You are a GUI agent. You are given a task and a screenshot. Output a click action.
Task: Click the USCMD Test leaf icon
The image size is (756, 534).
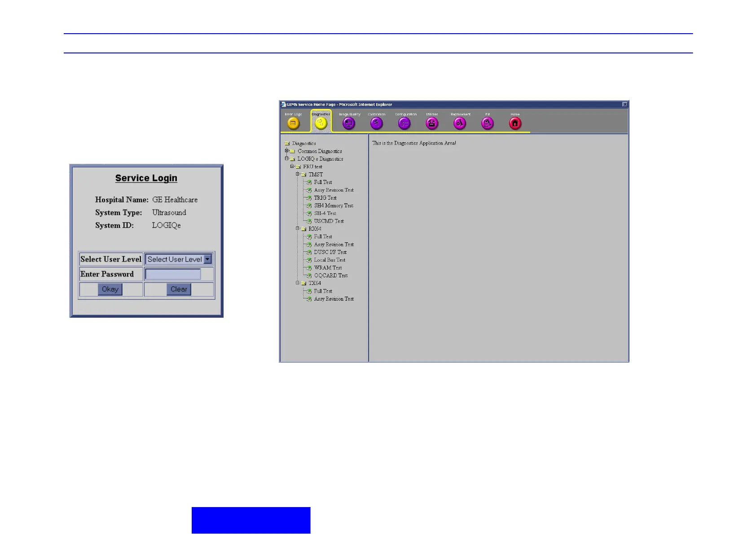pos(309,221)
